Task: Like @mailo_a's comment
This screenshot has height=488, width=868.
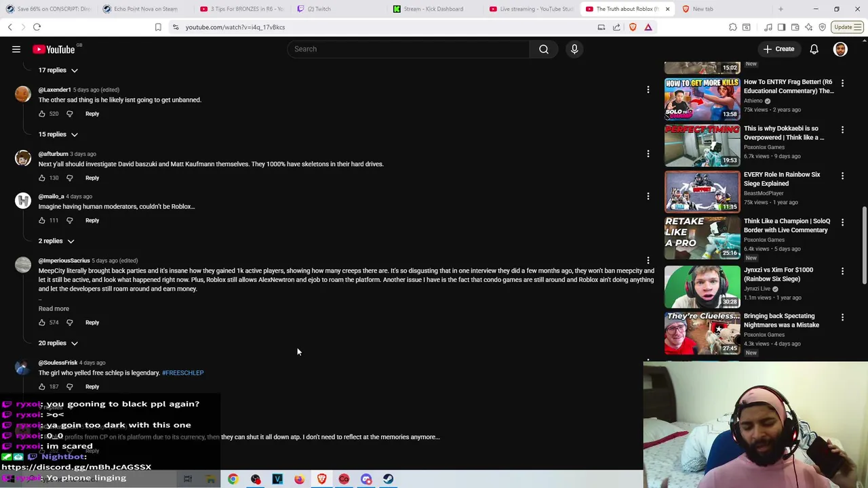Action: pyautogui.click(x=42, y=220)
